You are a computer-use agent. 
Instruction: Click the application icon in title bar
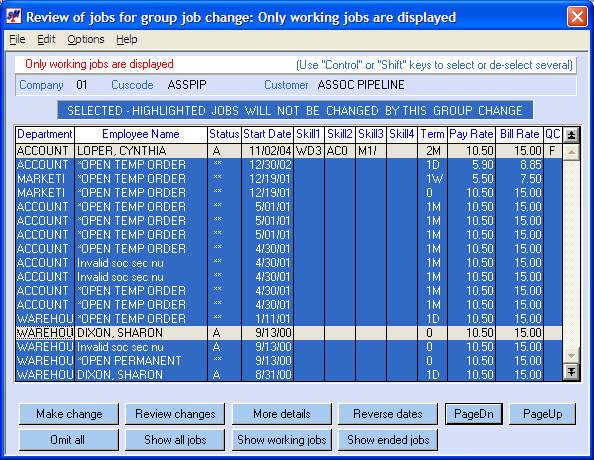14,17
